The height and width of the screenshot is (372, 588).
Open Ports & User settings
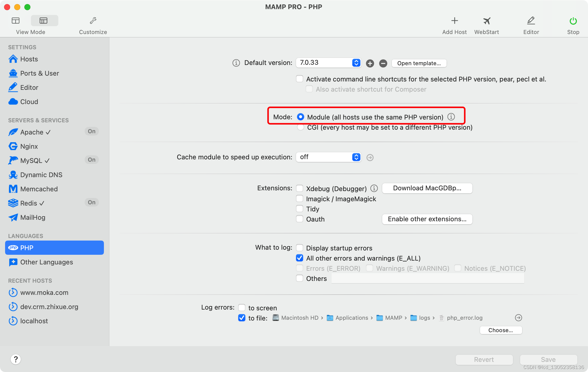(x=39, y=73)
